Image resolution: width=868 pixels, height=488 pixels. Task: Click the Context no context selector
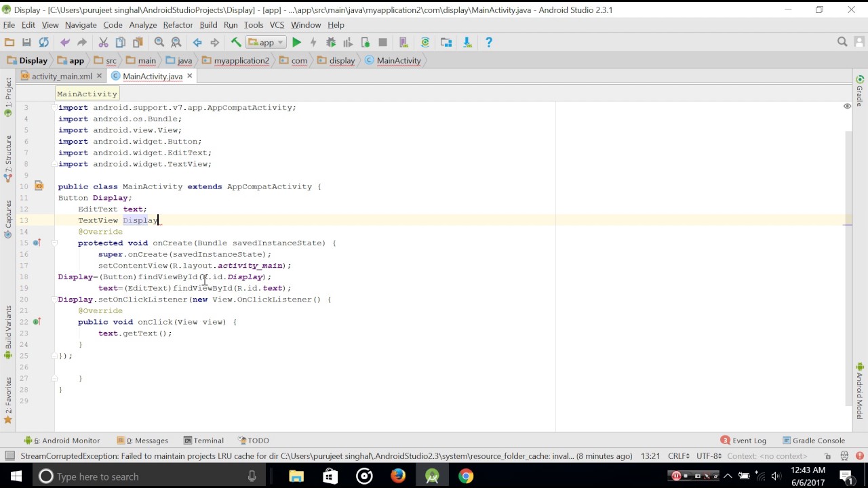pyautogui.click(x=768, y=456)
